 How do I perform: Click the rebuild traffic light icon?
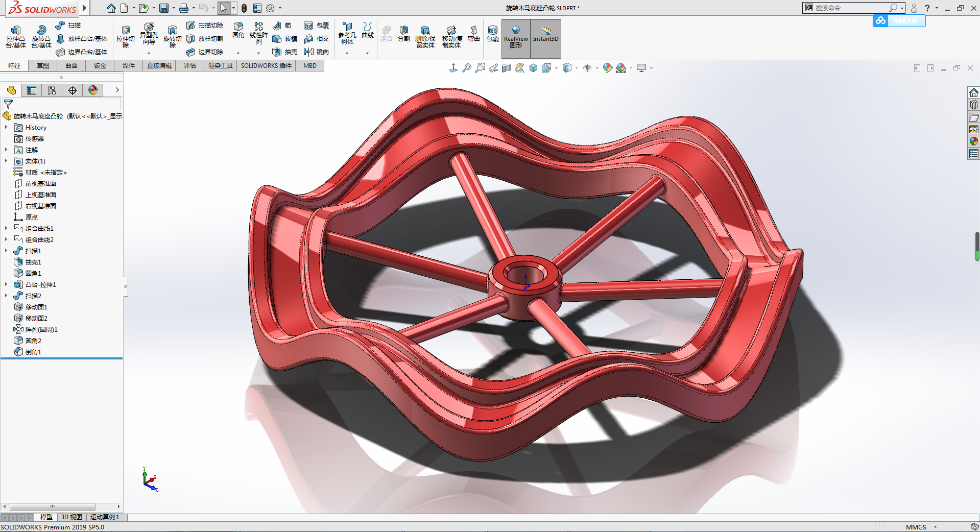(244, 8)
